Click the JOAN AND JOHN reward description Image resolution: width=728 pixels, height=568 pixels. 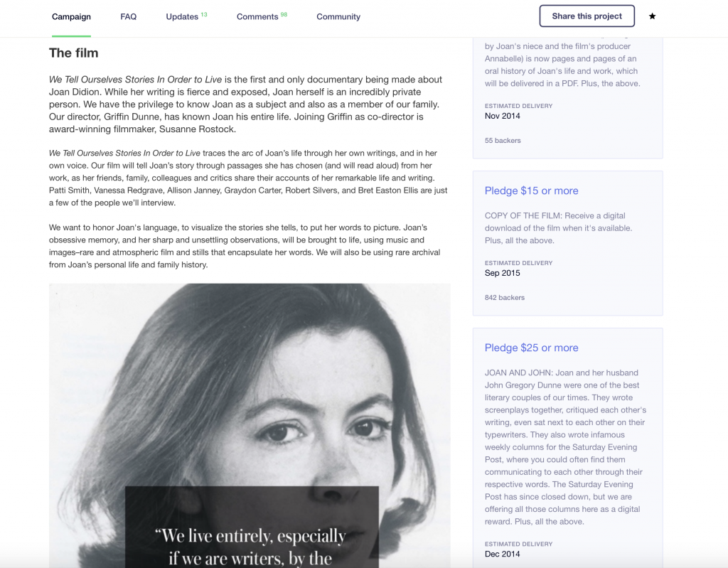[565, 447]
